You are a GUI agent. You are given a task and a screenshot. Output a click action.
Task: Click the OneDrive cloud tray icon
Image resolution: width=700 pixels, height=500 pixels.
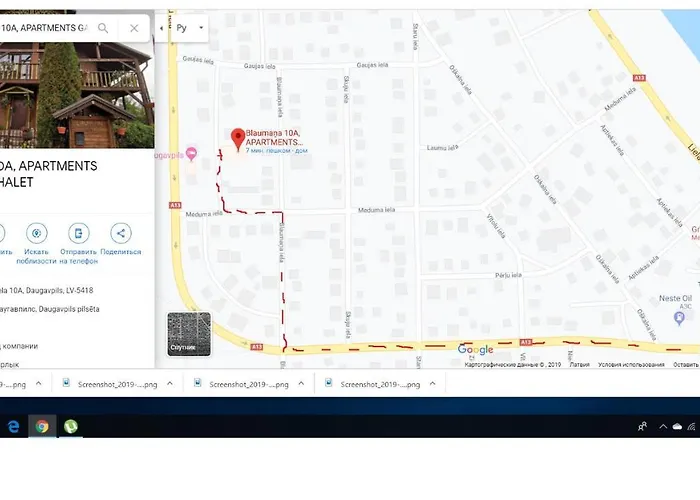coord(677,427)
